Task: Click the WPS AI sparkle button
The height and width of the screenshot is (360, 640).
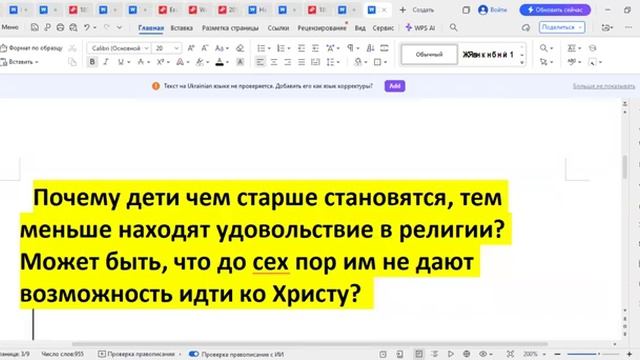Action: click(420, 28)
